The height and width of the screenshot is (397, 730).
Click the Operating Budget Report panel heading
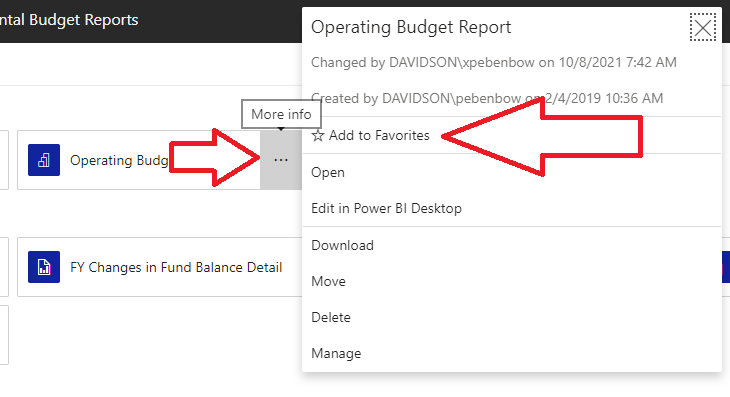tap(411, 27)
